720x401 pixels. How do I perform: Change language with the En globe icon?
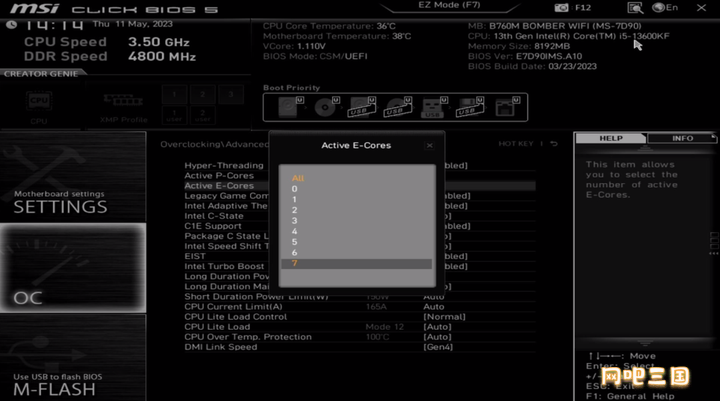(x=665, y=7)
